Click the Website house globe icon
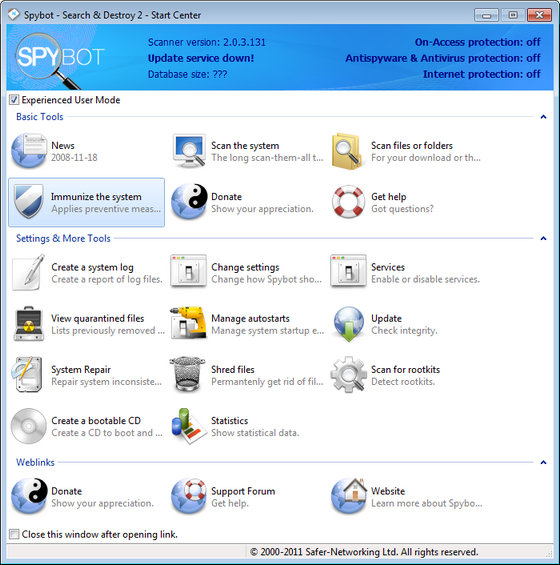Screen dimensions: 560x565 tap(348, 496)
